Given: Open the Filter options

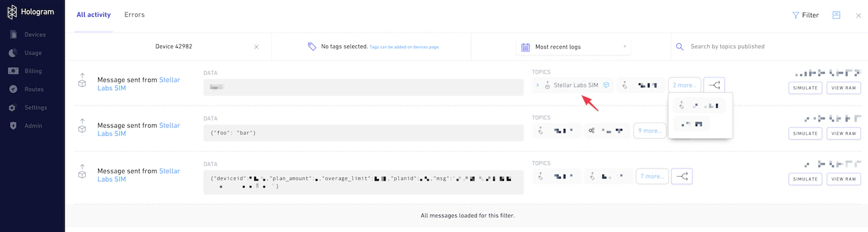Looking at the screenshot, I should click(x=805, y=15).
